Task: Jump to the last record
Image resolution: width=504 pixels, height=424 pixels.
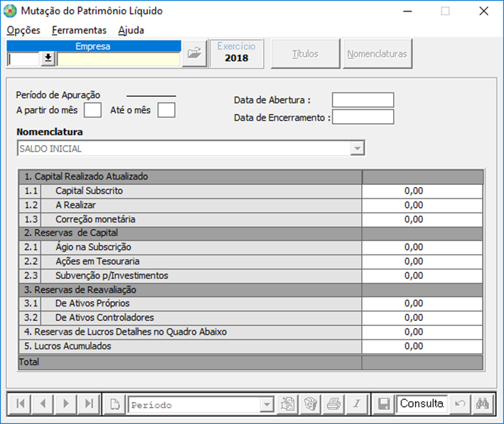Action: tap(89, 403)
